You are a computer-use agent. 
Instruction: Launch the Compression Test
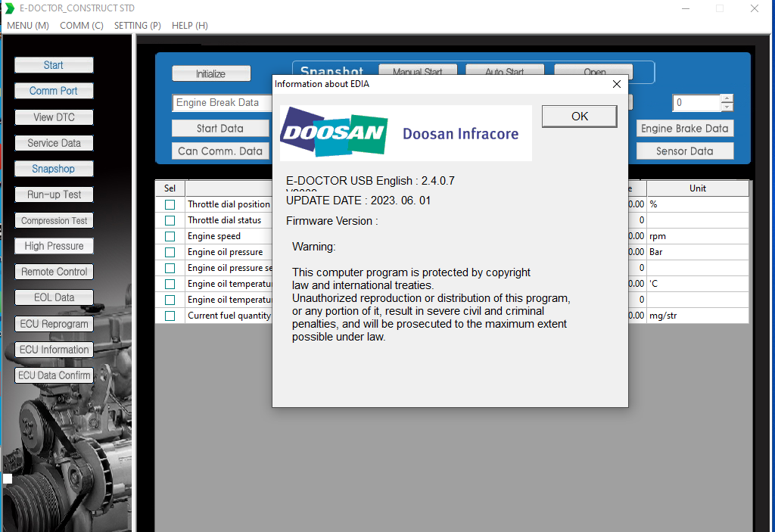(x=54, y=220)
